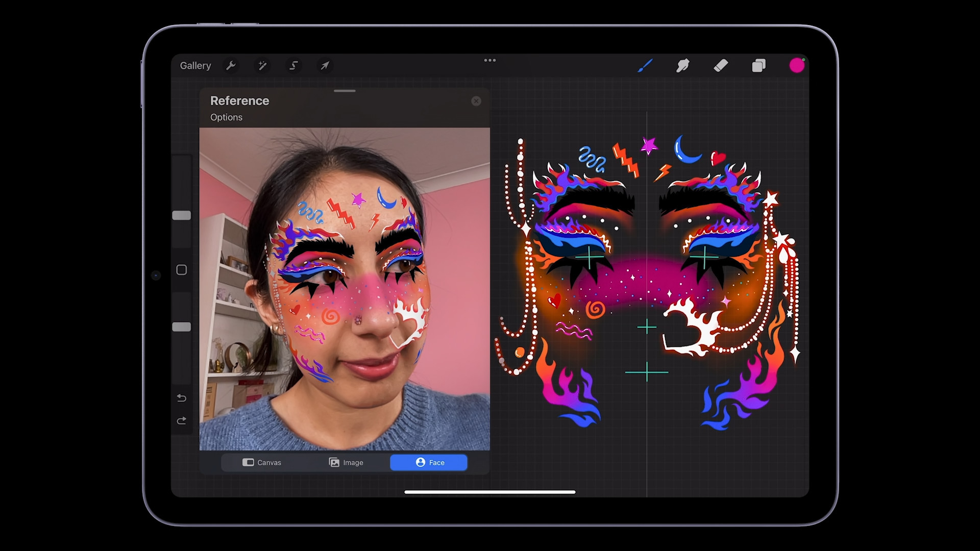This screenshot has width=980, height=551.
Task: Open the Layers panel
Action: tap(759, 65)
